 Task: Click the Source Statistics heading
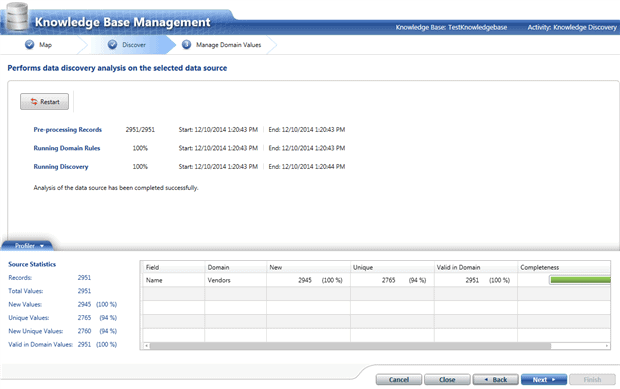click(x=32, y=264)
